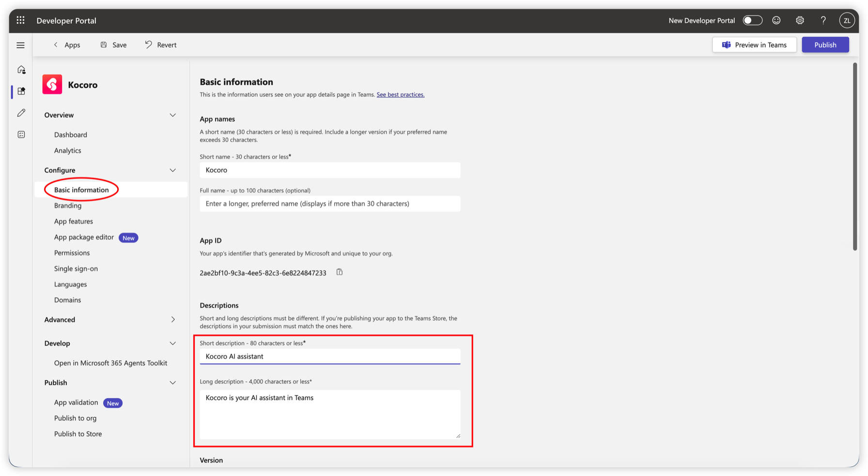Collapse the Publish sidebar section
This screenshot has width=868, height=476.
(x=172, y=382)
